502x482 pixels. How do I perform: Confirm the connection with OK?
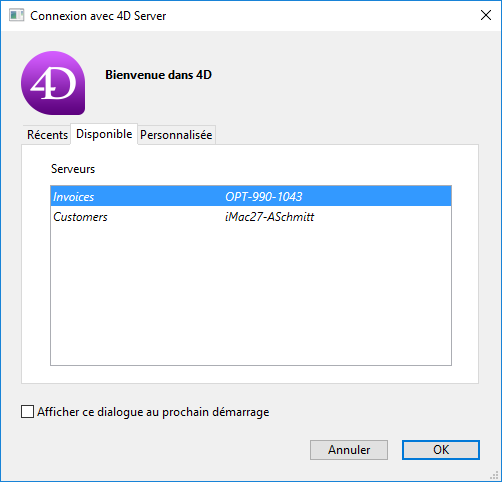pos(441,450)
